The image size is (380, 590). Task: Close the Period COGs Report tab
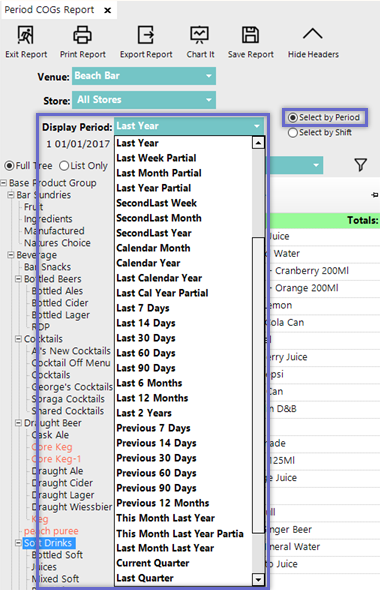[x=108, y=10]
